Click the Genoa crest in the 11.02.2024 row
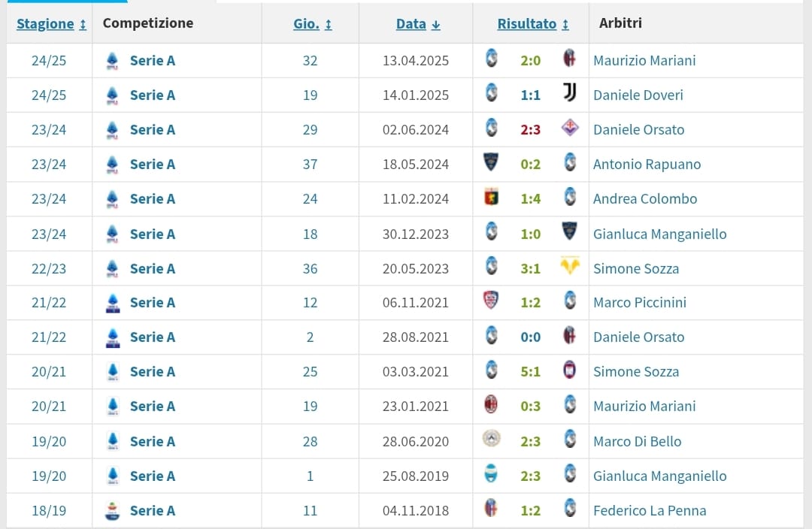This screenshot has height=529, width=812. pyautogui.click(x=491, y=197)
